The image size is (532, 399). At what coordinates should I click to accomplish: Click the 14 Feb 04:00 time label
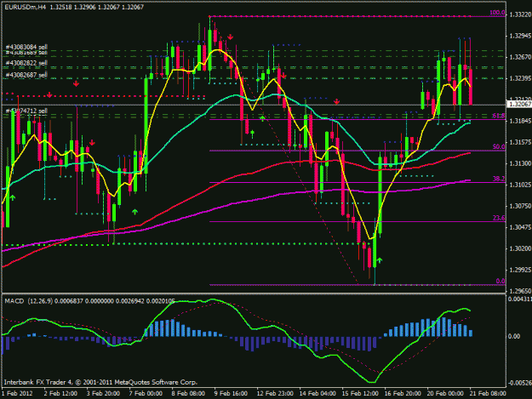tap(317, 394)
